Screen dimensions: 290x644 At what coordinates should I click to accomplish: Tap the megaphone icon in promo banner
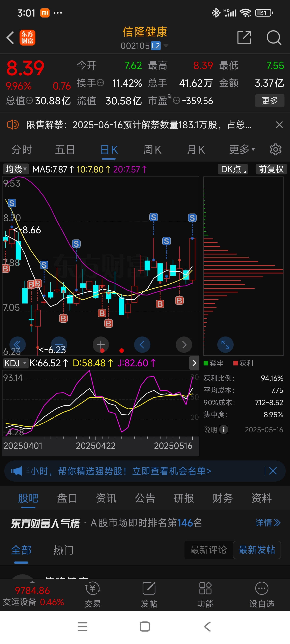[17, 471]
